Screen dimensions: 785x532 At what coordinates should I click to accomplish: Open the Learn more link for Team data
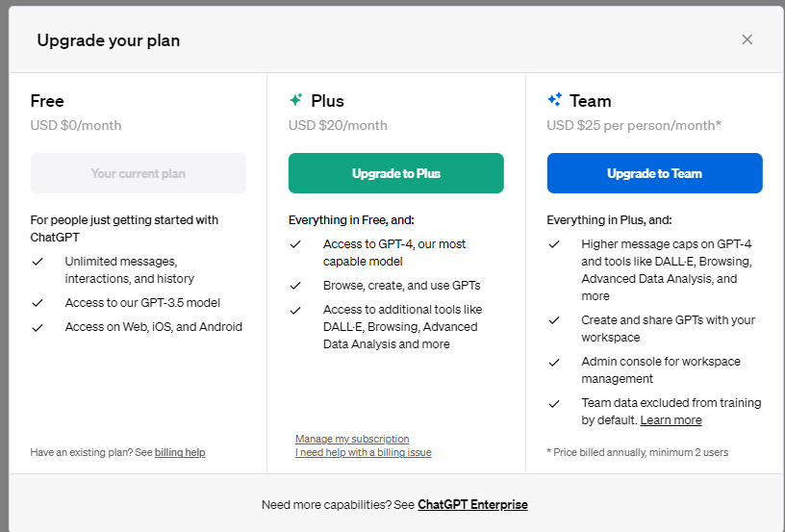click(x=671, y=420)
